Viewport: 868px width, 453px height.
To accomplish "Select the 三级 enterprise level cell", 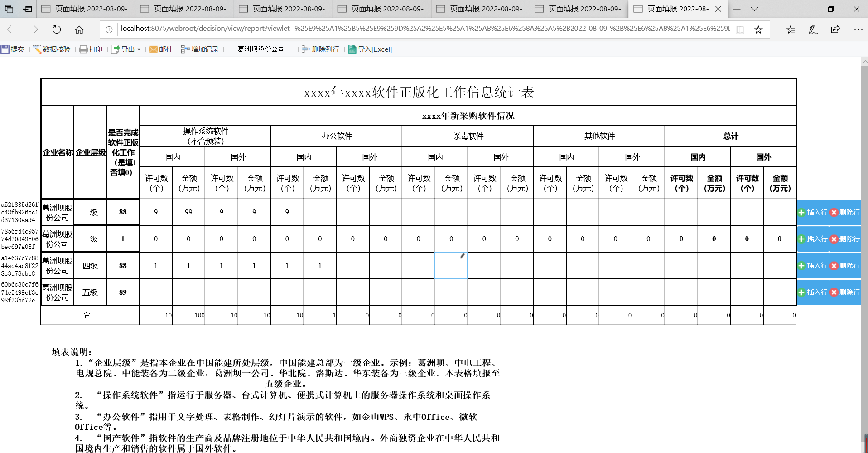I will pos(90,239).
